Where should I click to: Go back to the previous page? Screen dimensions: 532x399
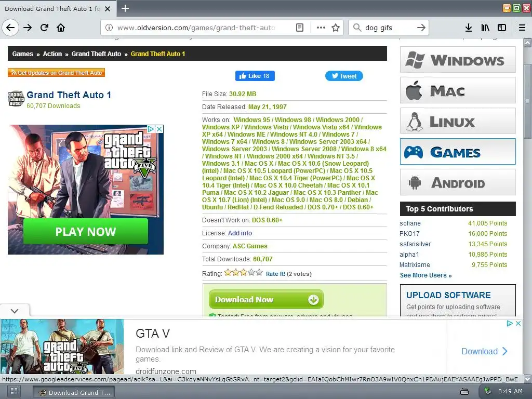click(10, 28)
